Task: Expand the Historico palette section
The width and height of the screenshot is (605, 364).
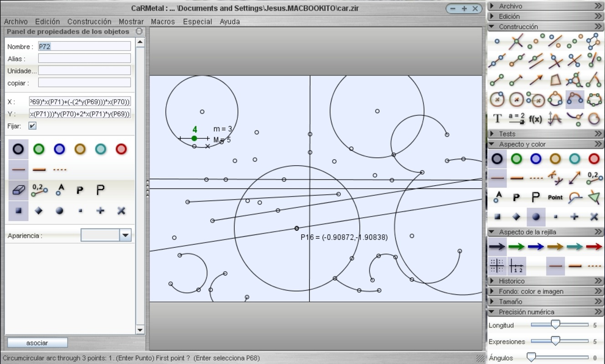Action: (x=546, y=281)
